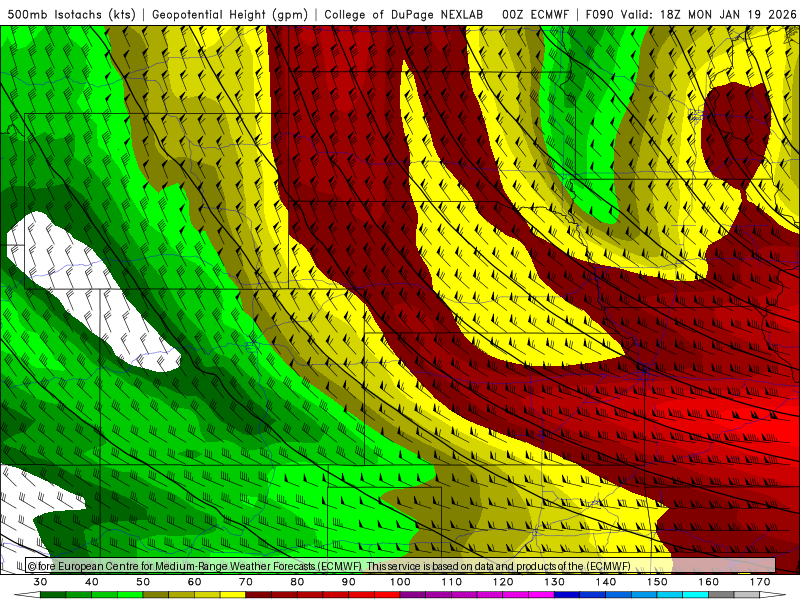
Task: Click the '60' value on the color scale
Action: (194, 582)
